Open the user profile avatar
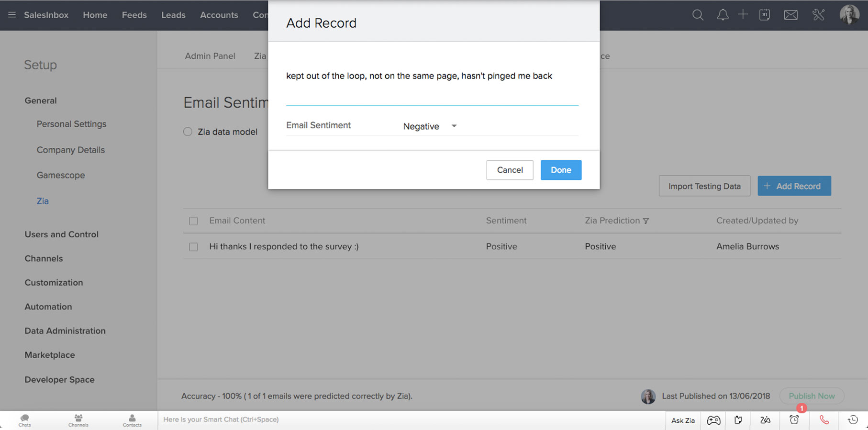The height and width of the screenshot is (430, 868). [849, 15]
